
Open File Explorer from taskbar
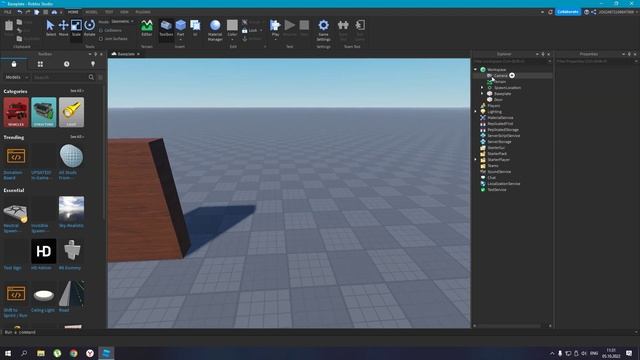[41, 353]
